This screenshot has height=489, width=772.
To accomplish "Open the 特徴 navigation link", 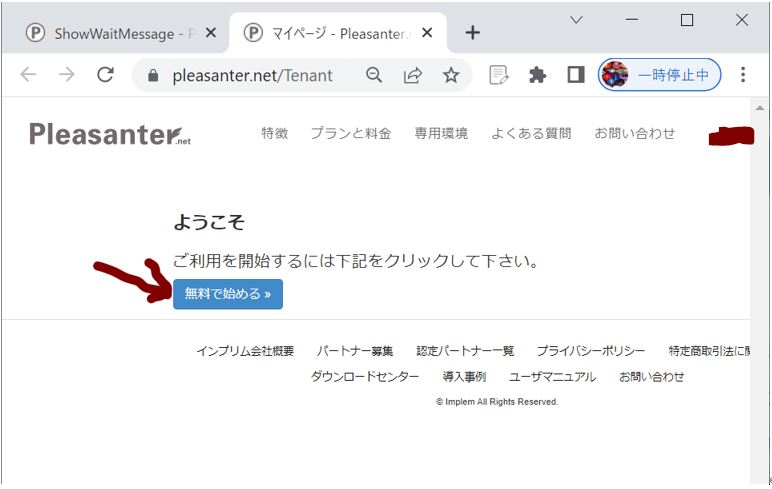I will [x=275, y=133].
